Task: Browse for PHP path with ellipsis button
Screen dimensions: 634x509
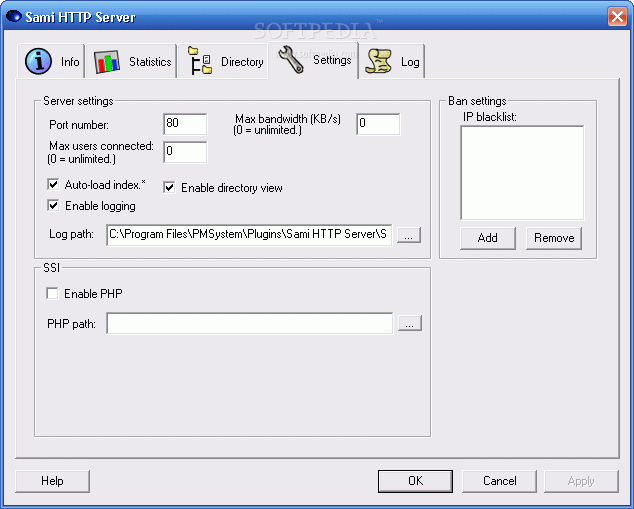Action: tap(410, 323)
